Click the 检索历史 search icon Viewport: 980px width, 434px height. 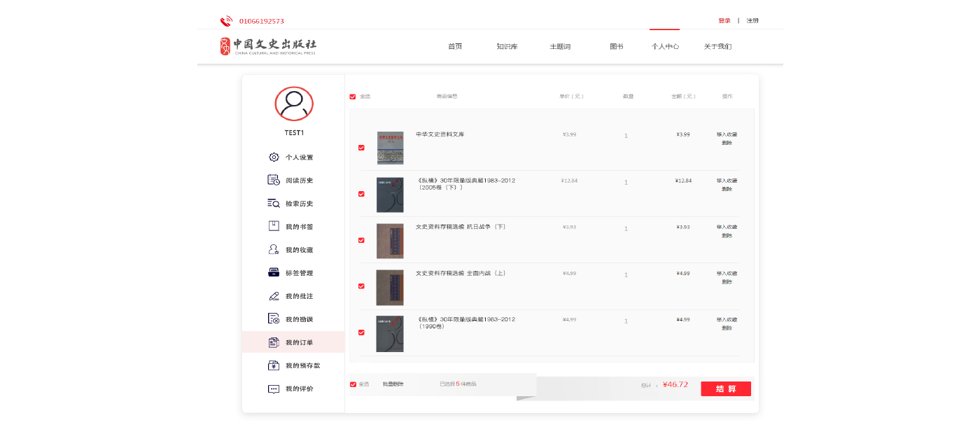[x=274, y=204]
